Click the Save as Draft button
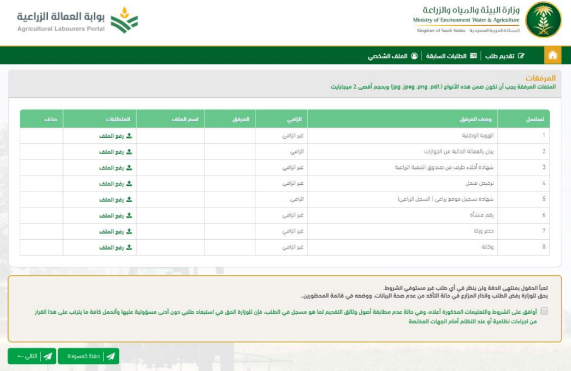This screenshot has width=571, height=371. tap(88, 356)
